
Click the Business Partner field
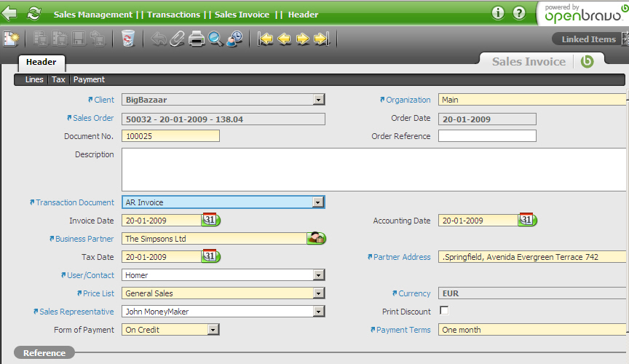coord(214,239)
